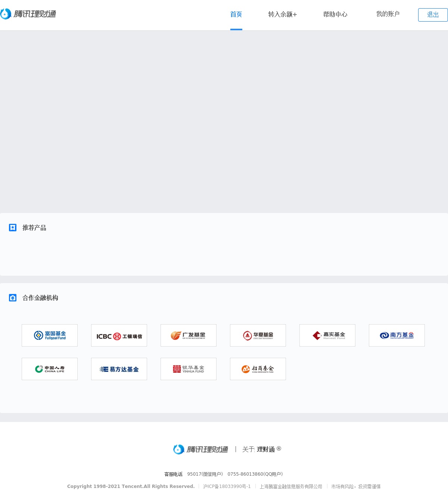448x504 pixels.
Task: Click the 合作金融机构 section icon
Action: click(13, 298)
